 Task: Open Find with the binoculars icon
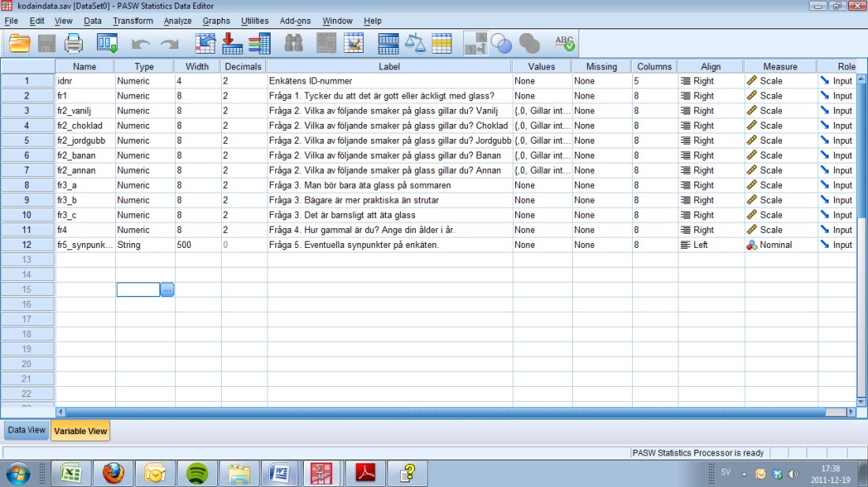[x=294, y=43]
